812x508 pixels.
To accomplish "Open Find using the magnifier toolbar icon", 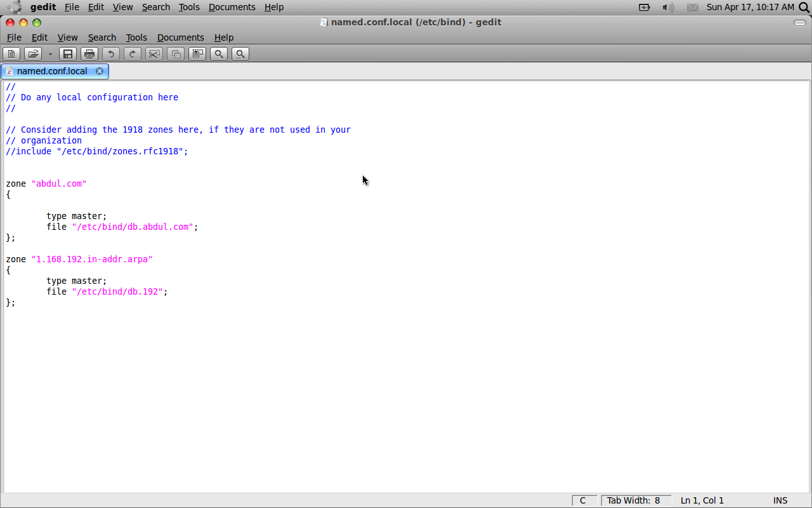I will [219, 54].
